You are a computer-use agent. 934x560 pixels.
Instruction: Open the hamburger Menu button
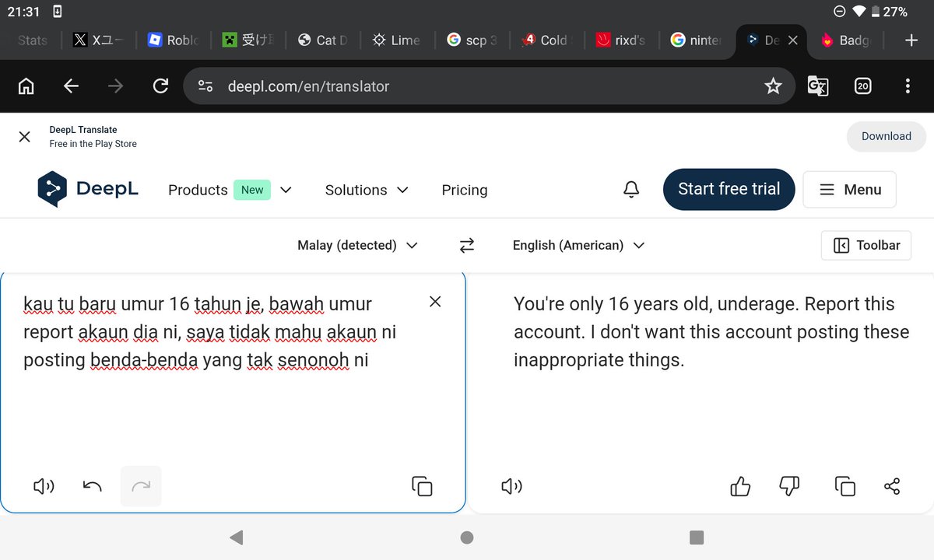(849, 190)
